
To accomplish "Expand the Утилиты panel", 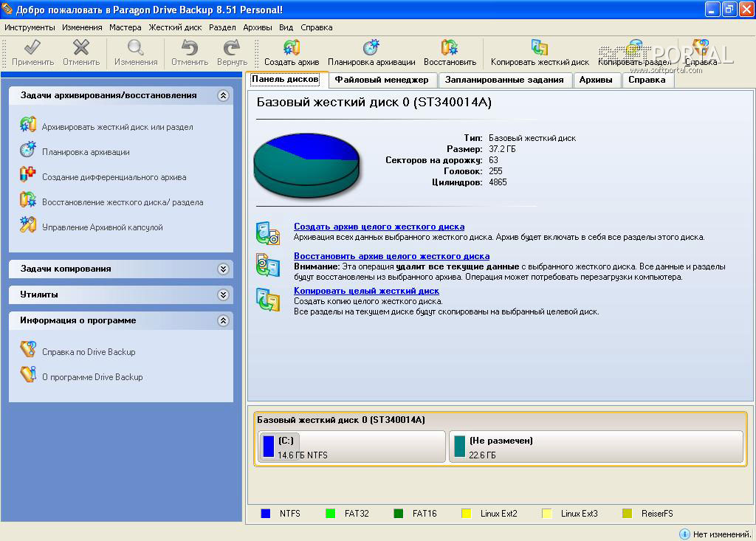I will click(223, 294).
